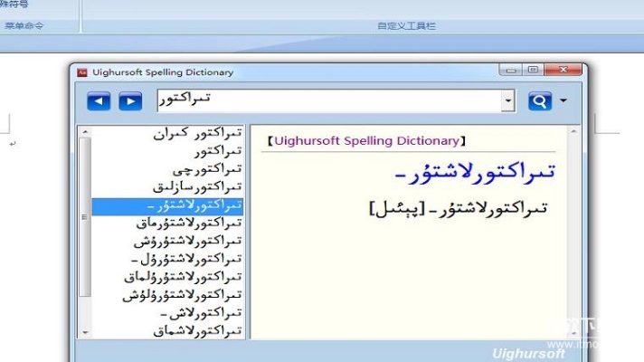Click the word list scrollbar up arrow
The width and height of the screenshot is (644, 362).
[x=85, y=130]
